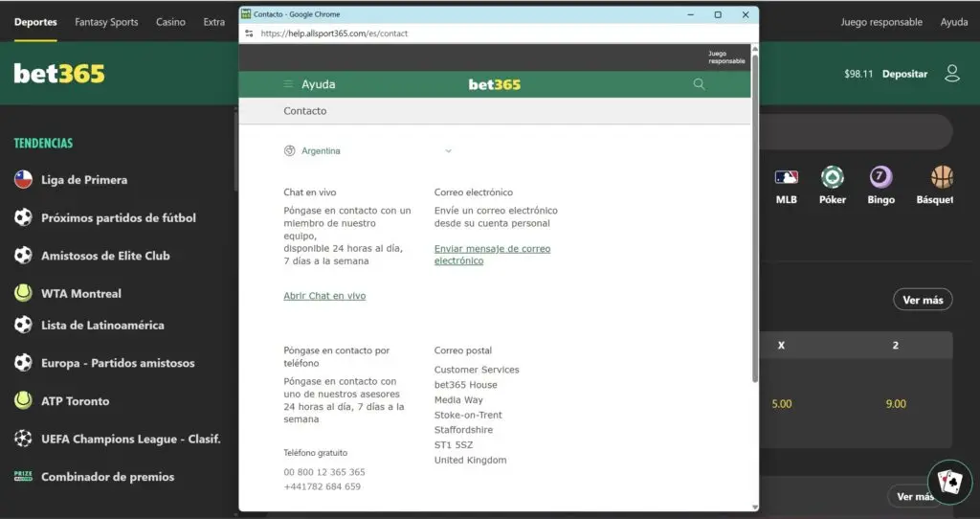Click the ST1 5SZ postcode line

[453, 445]
